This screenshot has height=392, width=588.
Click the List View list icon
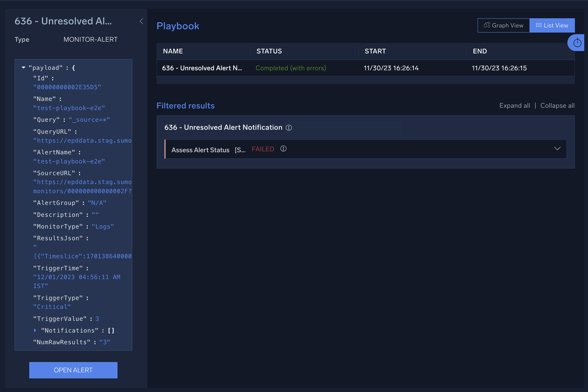(x=539, y=25)
